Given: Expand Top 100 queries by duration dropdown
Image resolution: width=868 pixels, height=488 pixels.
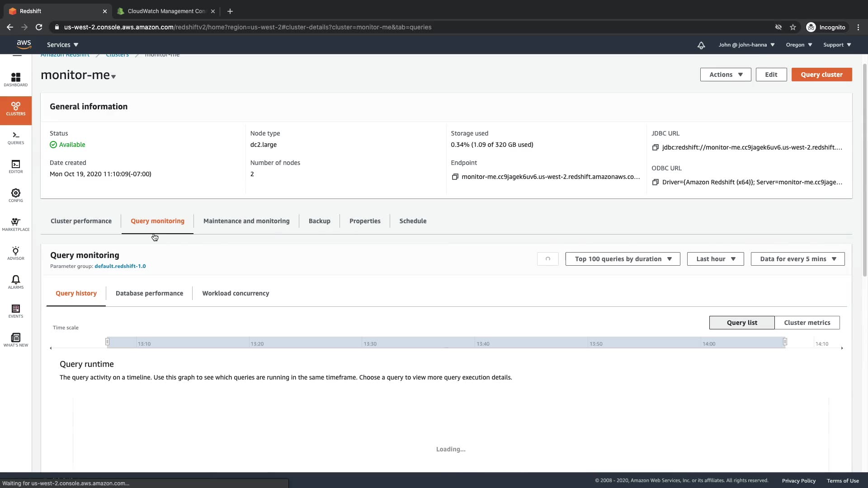Looking at the screenshot, I should [623, 259].
